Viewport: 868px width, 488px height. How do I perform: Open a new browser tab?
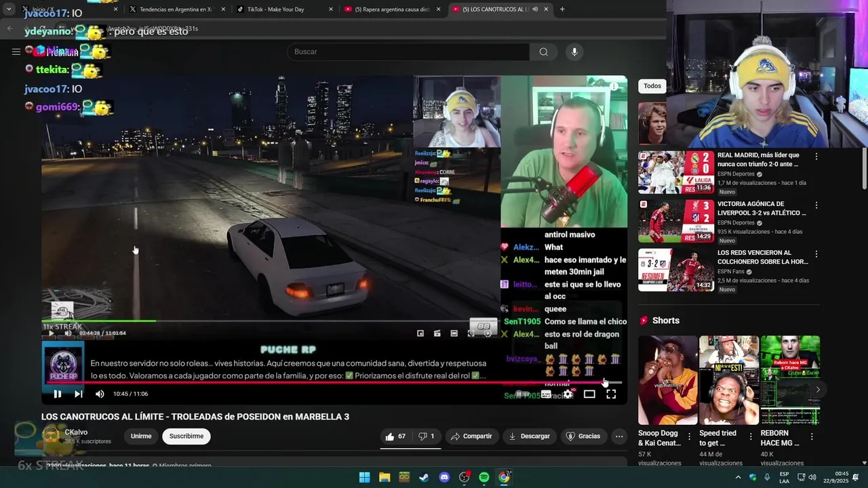(x=562, y=9)
